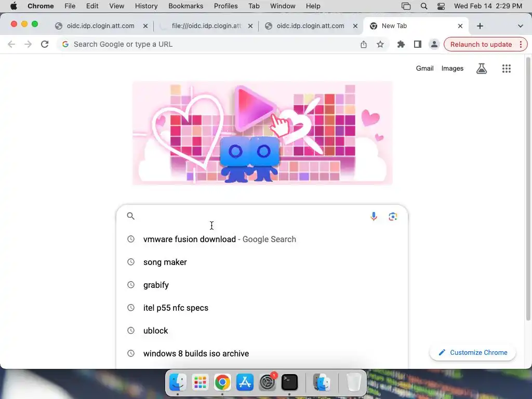Open Control Center in the menu bar

[441, 6]
